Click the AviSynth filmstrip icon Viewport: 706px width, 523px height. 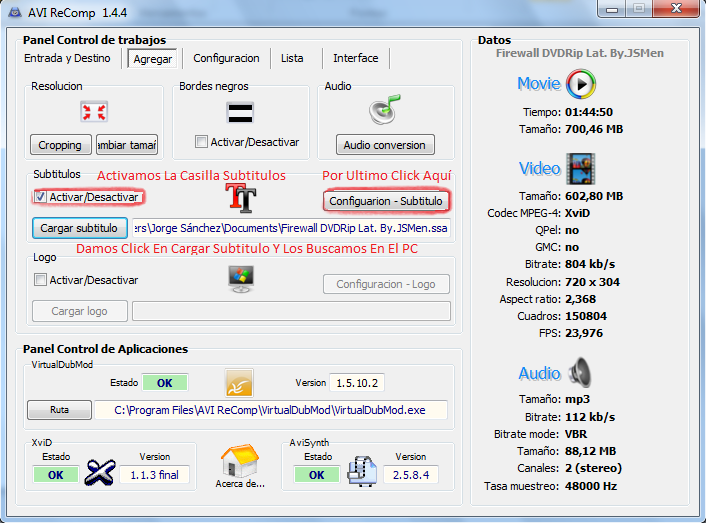coord(362,471)
